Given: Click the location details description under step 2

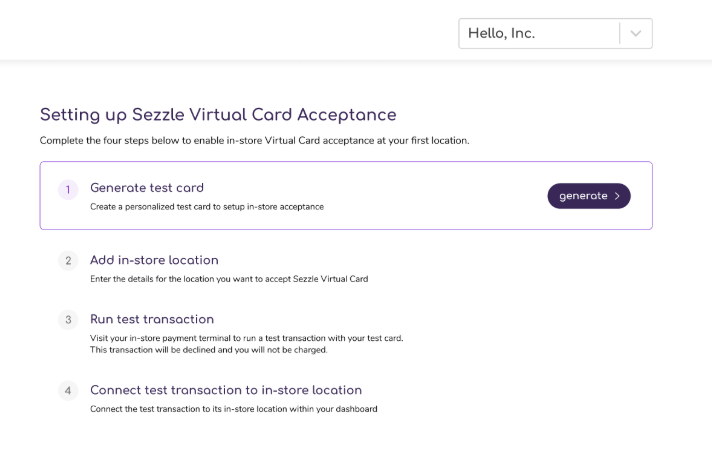Looking at the screenshot, I should pyautogui.click(x=229, y=278).
